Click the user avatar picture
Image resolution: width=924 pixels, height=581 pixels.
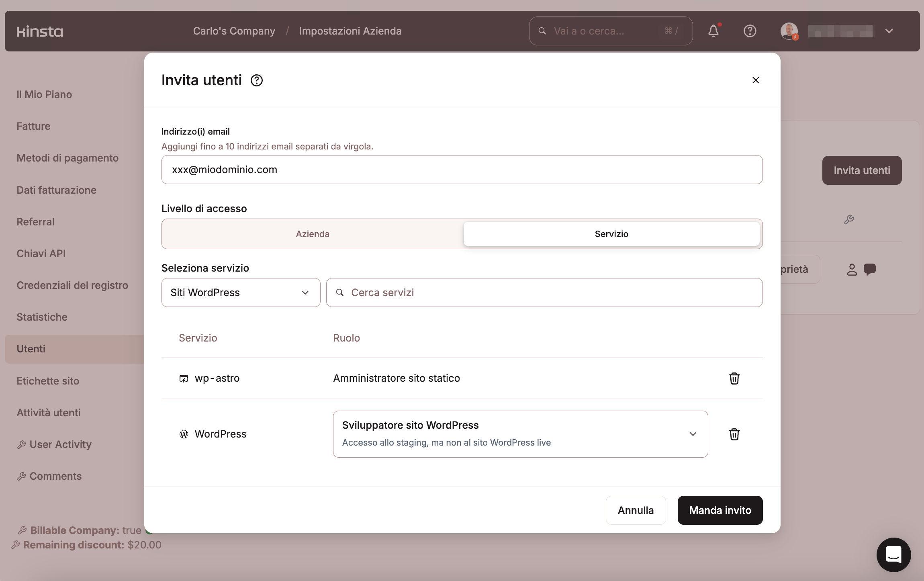(789, 31)
